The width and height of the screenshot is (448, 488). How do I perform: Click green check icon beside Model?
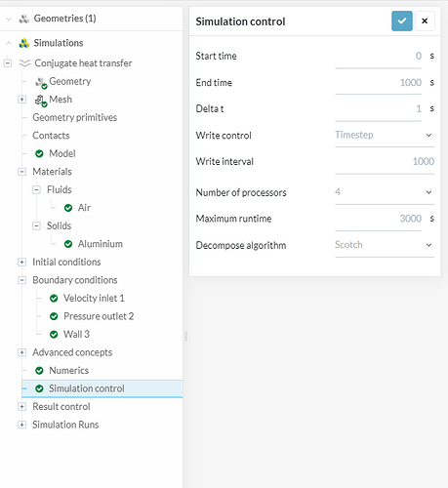(x=39, y=153)
